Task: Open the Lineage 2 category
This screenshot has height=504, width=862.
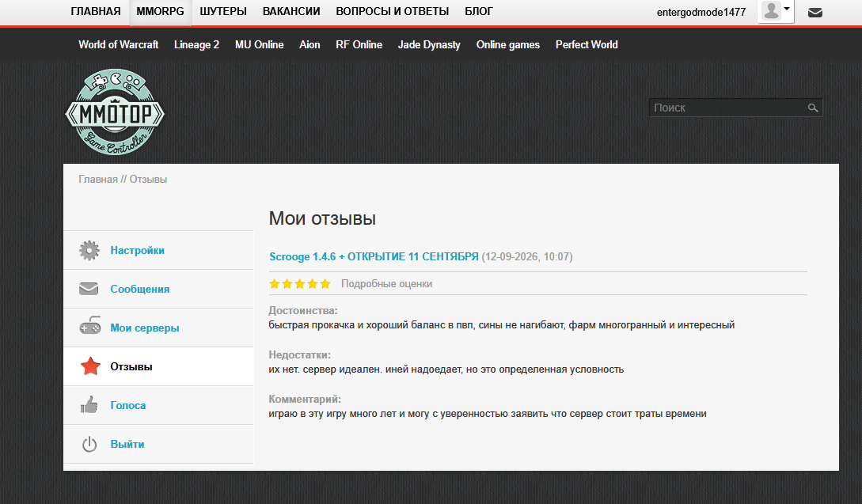Action: 197,44
